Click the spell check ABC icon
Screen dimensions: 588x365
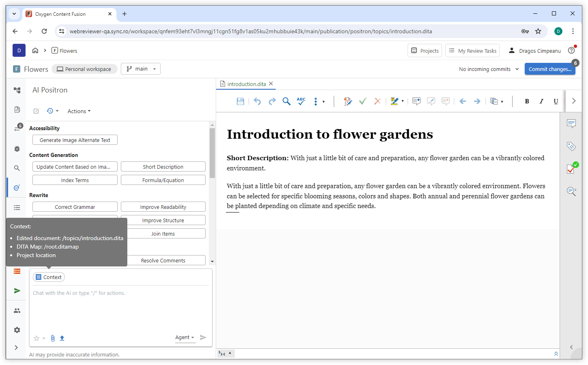tap(301, 101)
